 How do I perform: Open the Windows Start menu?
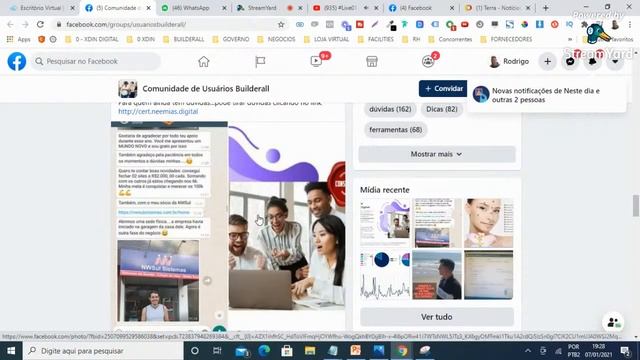[11, 351]
